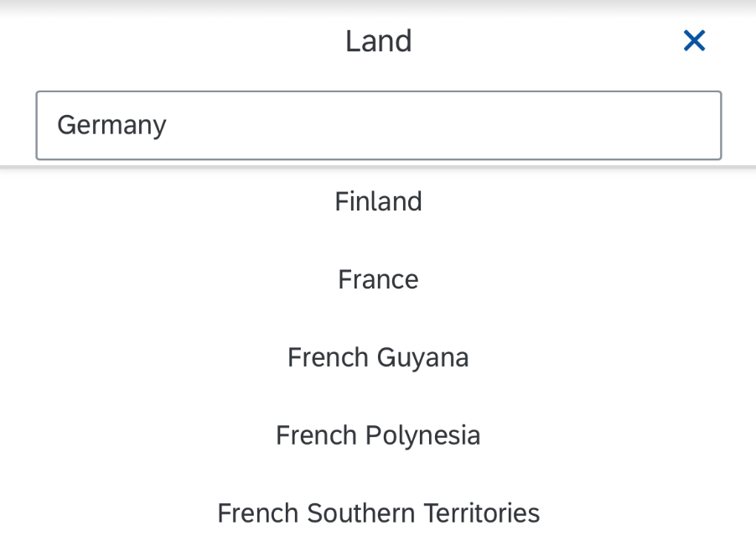756x546 pixels.
Task: Choose France in the list
Action: point(378,279)
